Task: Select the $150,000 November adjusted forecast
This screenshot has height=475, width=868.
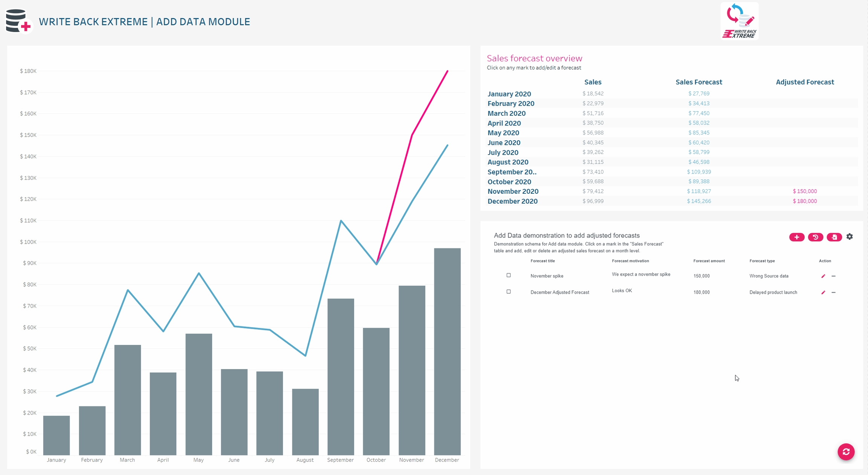Action: (805, 192)
